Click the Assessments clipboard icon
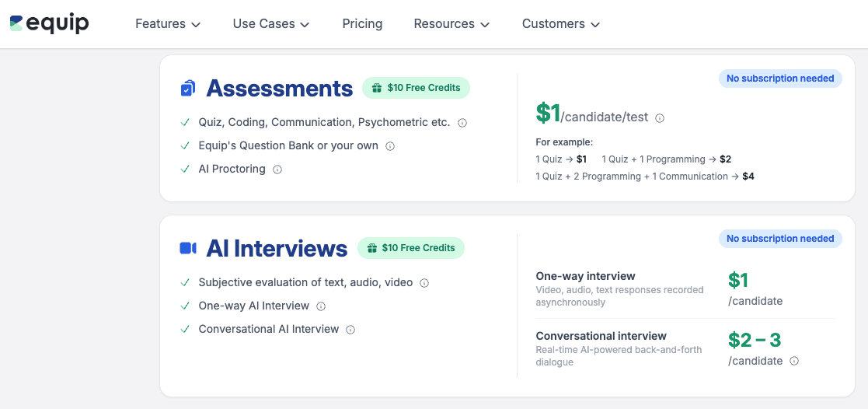This screenshot has height=409, width=868. tap(188, 89)
